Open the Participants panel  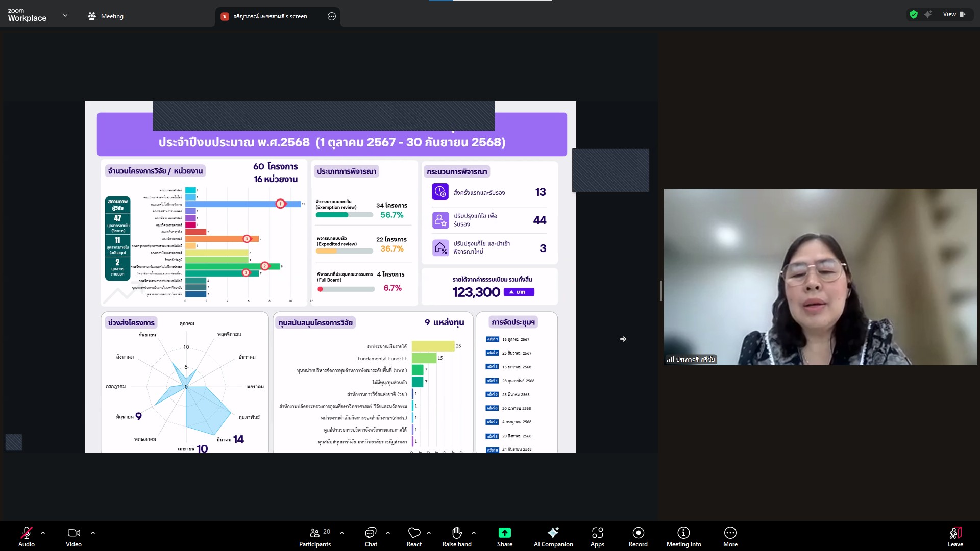[x=315, y=536]
